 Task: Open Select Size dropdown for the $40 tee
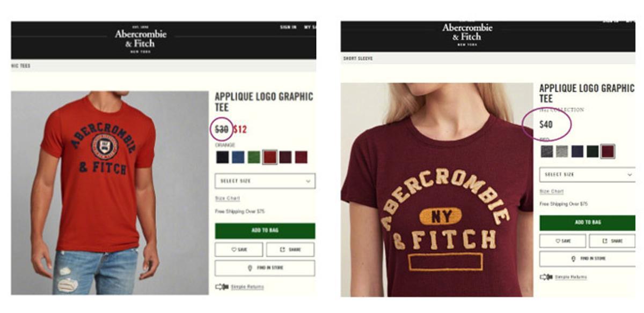pos(587,175)
